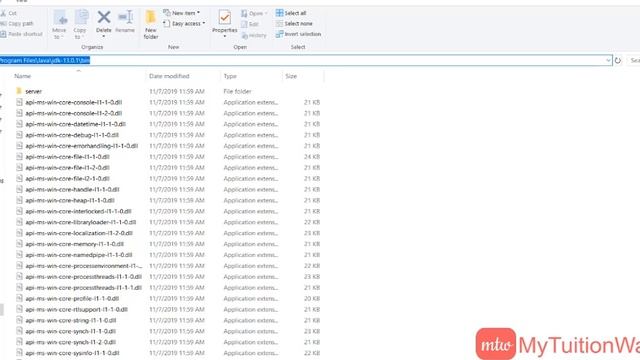Select api-ms-win-core-heap-l1-1-0.dll

pos(70,200)
